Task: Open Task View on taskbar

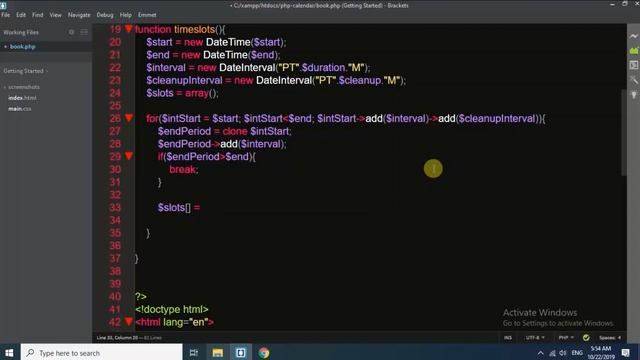Action: [x=194, y=353]
